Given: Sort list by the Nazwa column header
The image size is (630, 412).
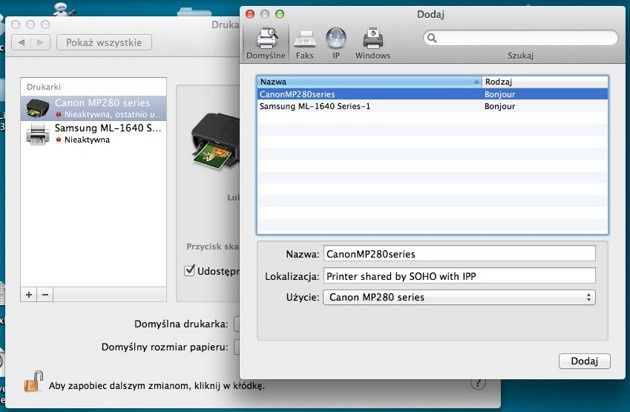Looking at the screenshot, I should 369,82.
